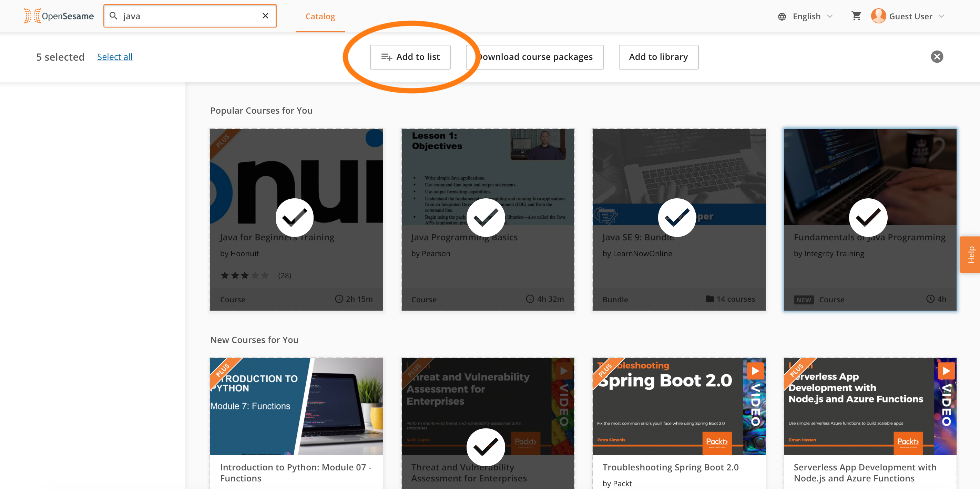This screenshot has height=489, width=980.
Task: Deselect Threat and Vulnerability Assessment checkmark
Action: point(486,447)
